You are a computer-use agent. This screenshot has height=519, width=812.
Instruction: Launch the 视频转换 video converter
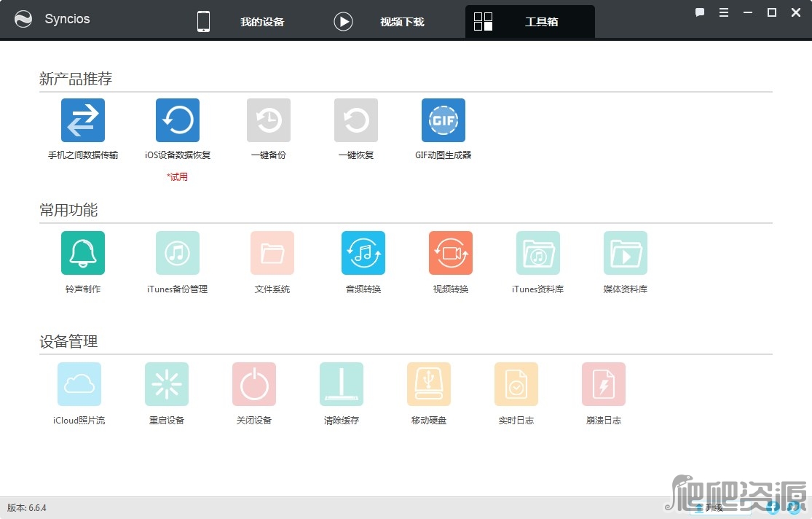[x=451, y=253]
